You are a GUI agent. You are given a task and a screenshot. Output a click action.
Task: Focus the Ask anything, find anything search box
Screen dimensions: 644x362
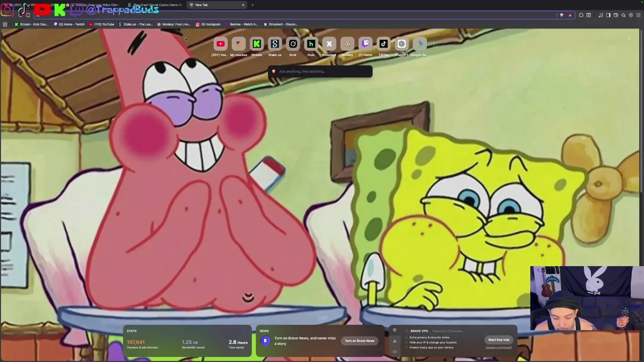coord(320,71)
